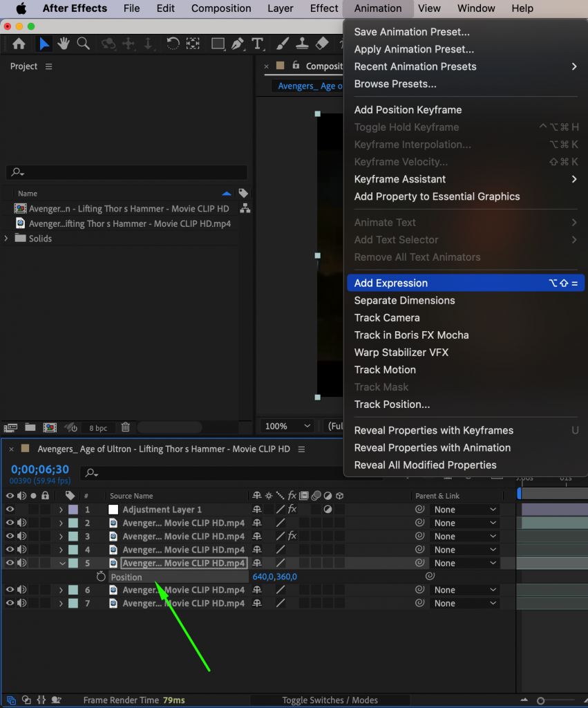
Task: Select the Home button in the toolbar
Action: tap(19, 44)
